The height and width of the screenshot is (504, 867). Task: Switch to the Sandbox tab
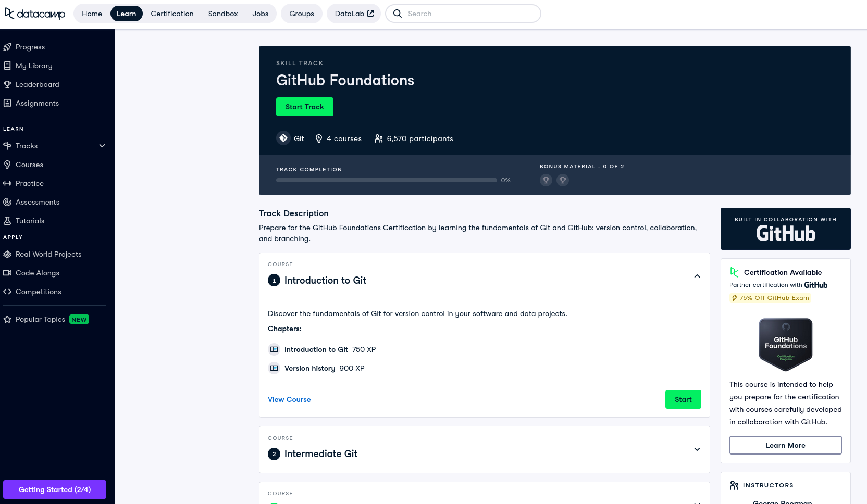222,14
